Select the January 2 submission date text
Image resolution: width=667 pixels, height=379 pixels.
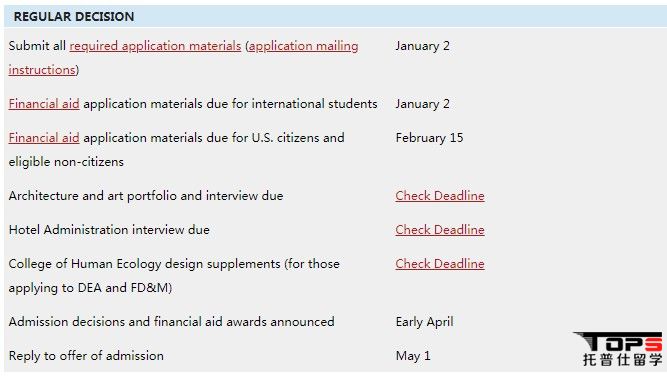point(422,46)
